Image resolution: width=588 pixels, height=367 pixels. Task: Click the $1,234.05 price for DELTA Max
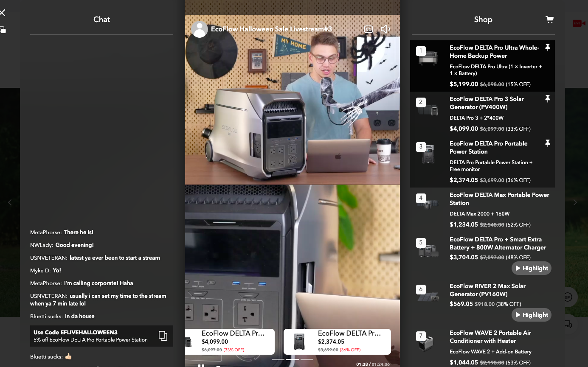click(464, 224)
